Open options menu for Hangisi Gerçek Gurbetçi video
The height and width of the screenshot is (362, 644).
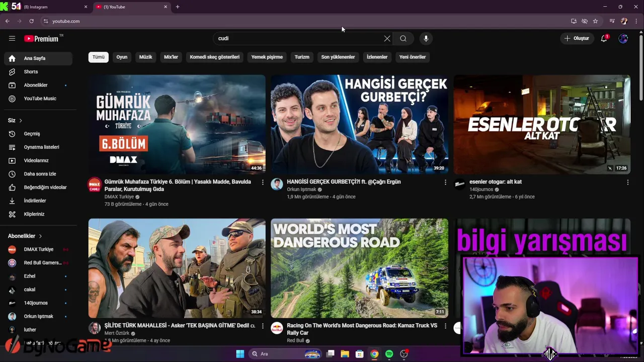(445, 182)
